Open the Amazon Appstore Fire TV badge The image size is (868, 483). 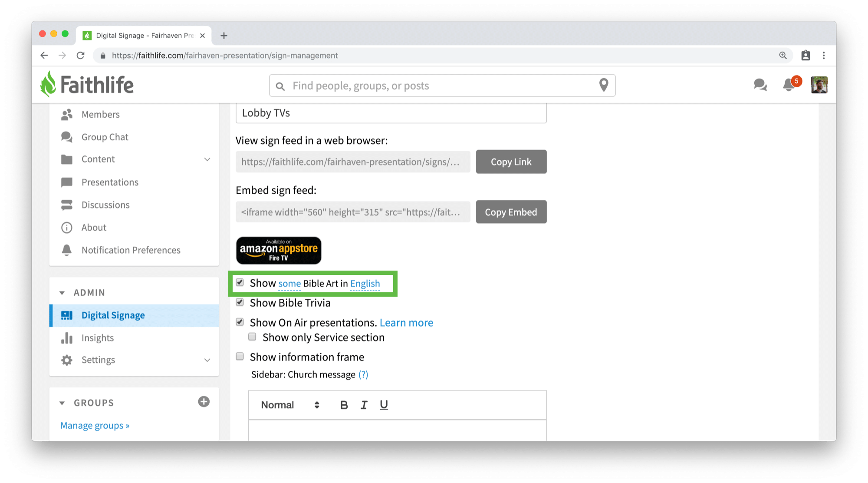279,251
